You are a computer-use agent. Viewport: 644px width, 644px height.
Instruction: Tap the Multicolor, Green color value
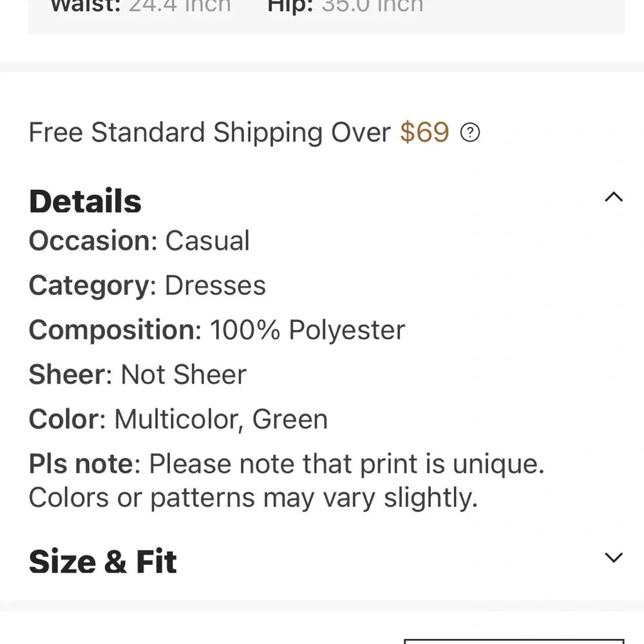point(221,419)
